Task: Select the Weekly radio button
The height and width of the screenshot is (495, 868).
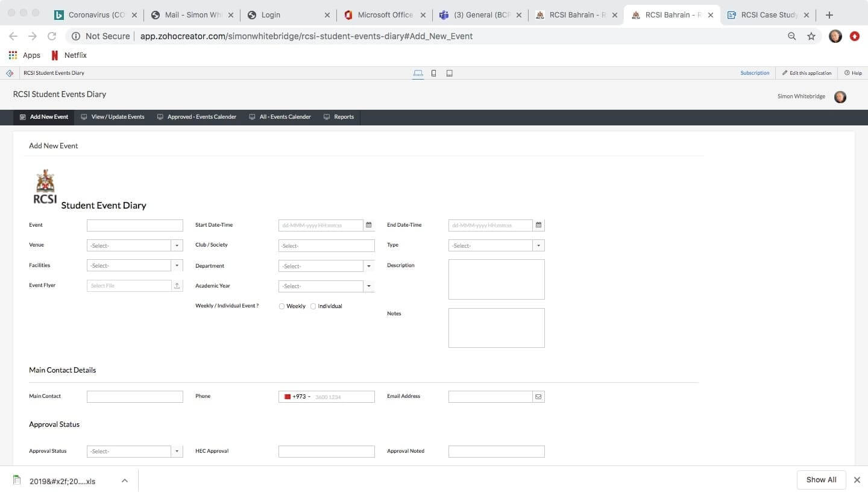Action: [x=281, y=306]
